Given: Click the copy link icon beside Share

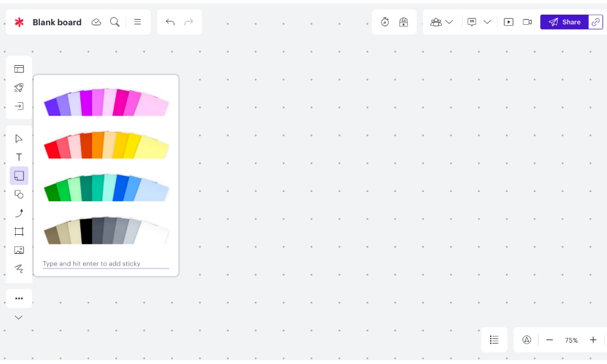Looking at the screenshot, I should pyautogui.click(x=595, y=22).
